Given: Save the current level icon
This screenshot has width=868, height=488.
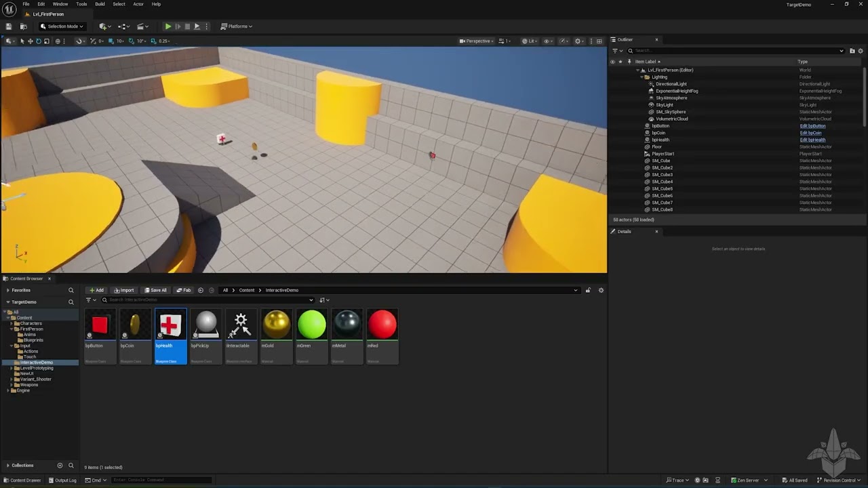Looking at the screenshot, I should (x=9, y=26).
